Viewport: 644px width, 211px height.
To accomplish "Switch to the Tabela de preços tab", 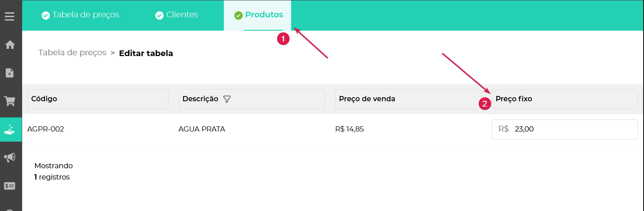I will (x=81, y=15).
